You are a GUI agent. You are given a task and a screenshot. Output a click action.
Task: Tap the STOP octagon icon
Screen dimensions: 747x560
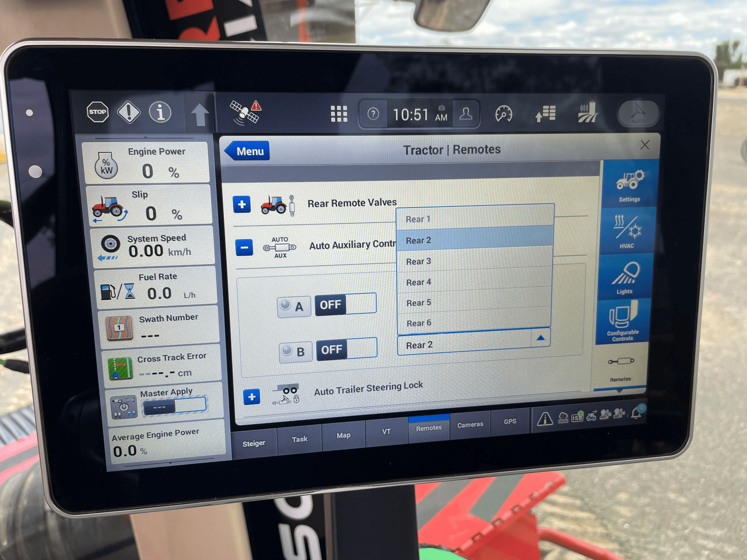coord(98,112)
